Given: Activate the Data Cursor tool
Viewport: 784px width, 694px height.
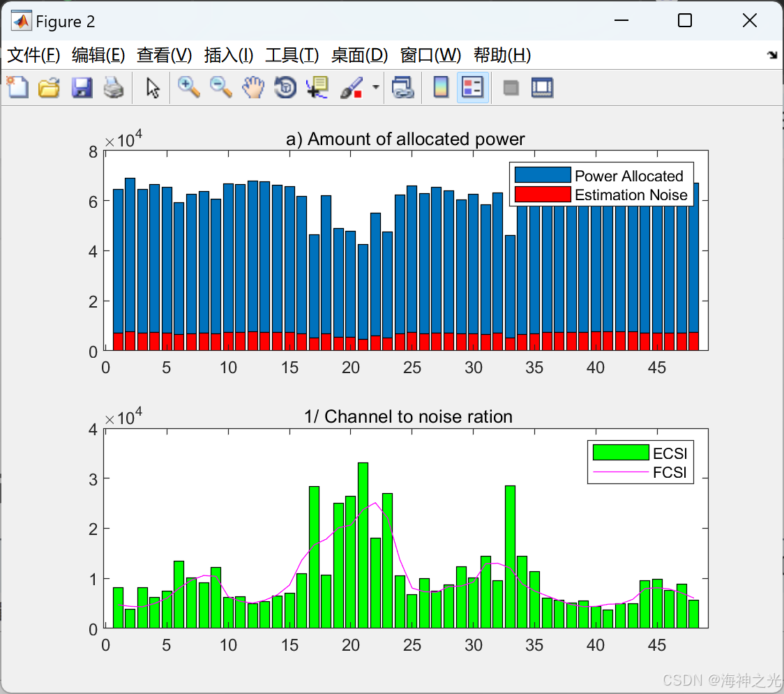Looking at the screenshot, I should coord(317,87).
